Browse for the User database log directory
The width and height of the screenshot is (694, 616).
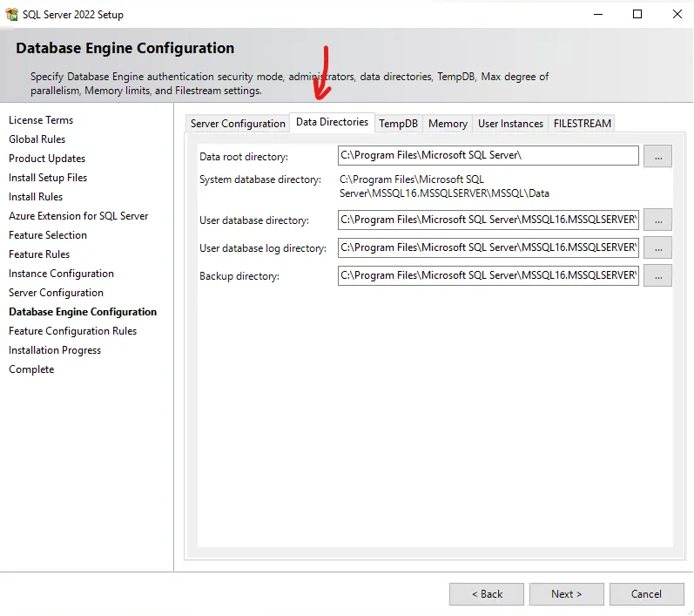(657, 247)
